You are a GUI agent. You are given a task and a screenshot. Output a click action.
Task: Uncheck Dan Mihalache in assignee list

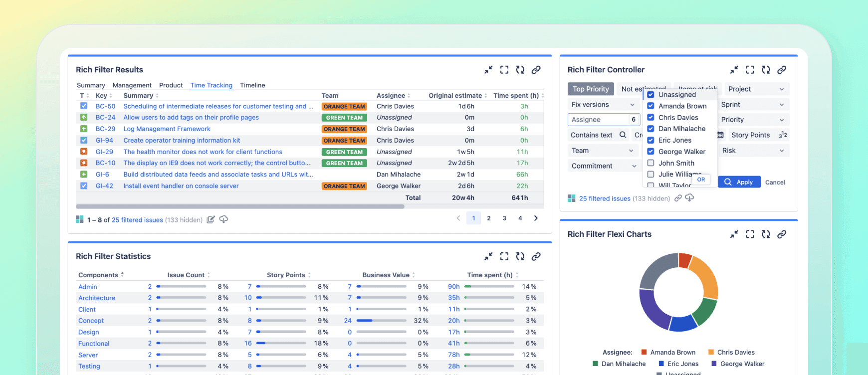coord(651,129)
